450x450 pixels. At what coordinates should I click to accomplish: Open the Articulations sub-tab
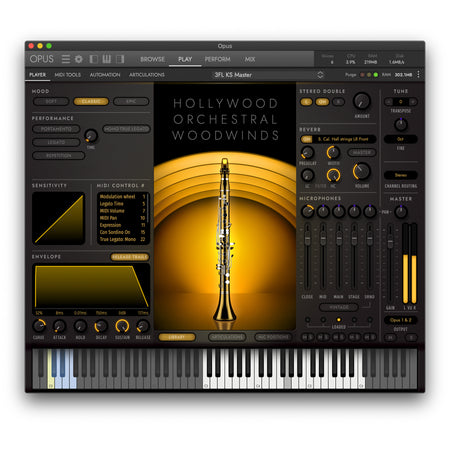147,75
